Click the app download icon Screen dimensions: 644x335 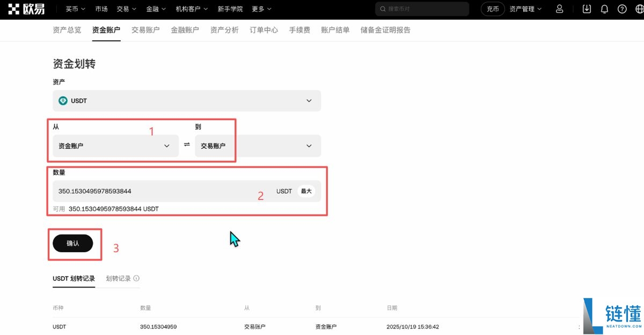[586, 9]
